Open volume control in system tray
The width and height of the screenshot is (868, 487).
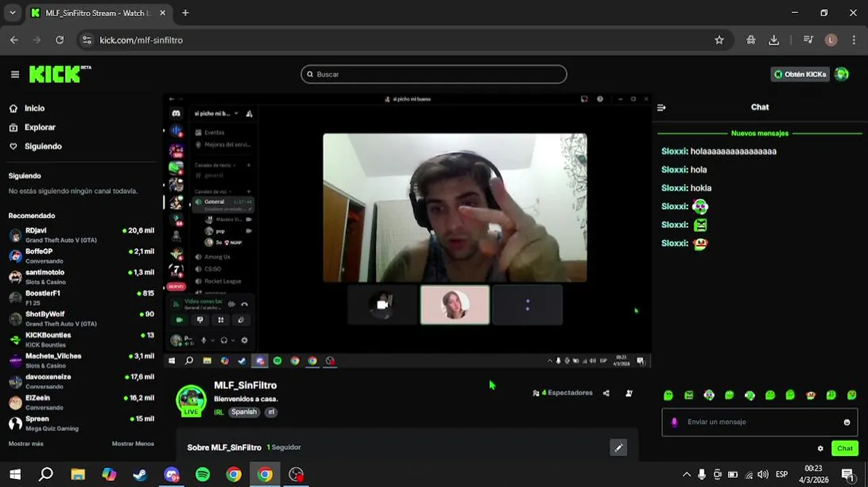(763, 475)
